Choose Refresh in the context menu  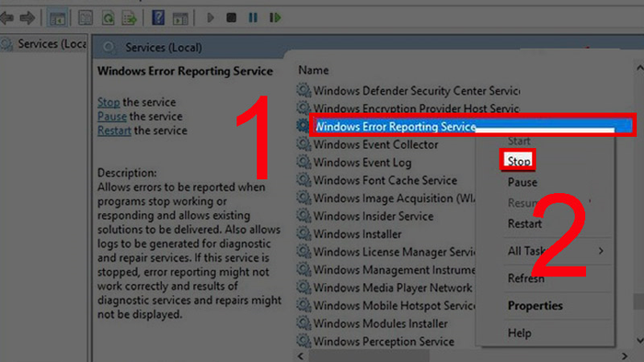(525, 278)
